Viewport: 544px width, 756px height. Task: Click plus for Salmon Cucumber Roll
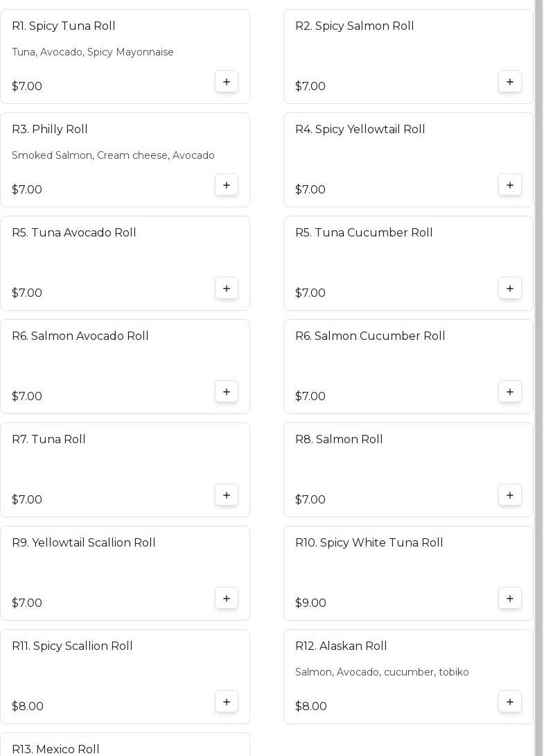click(x=510, y=392)
